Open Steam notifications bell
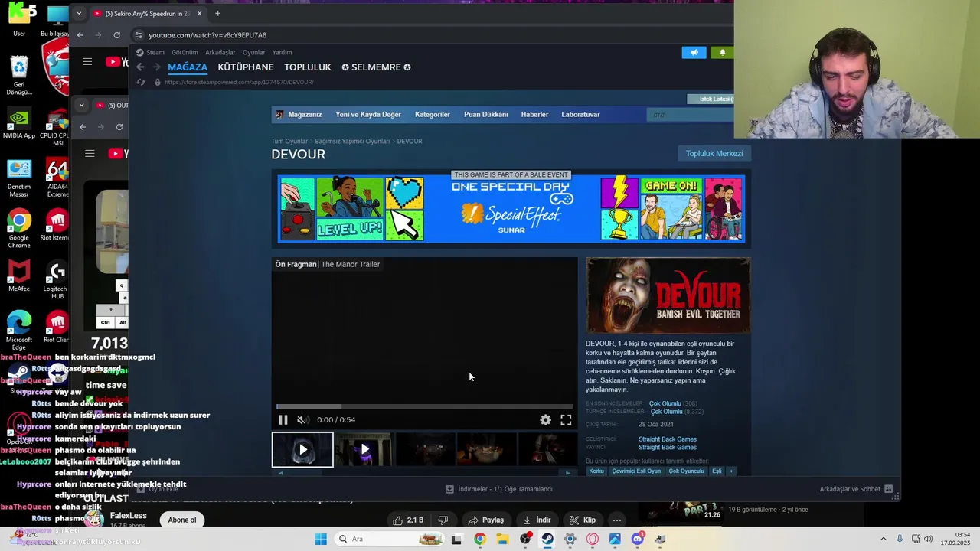Screen dimensions: 980x551 [x=722, y=52]
